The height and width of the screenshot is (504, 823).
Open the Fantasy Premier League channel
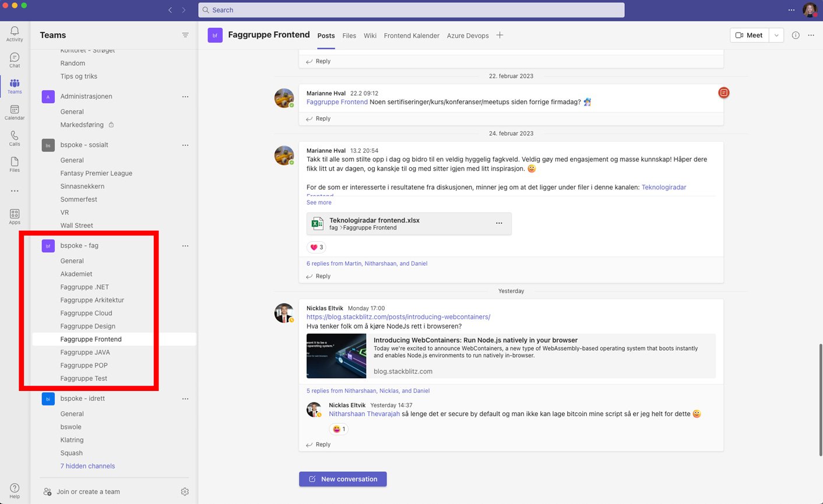tap(96, 174)
